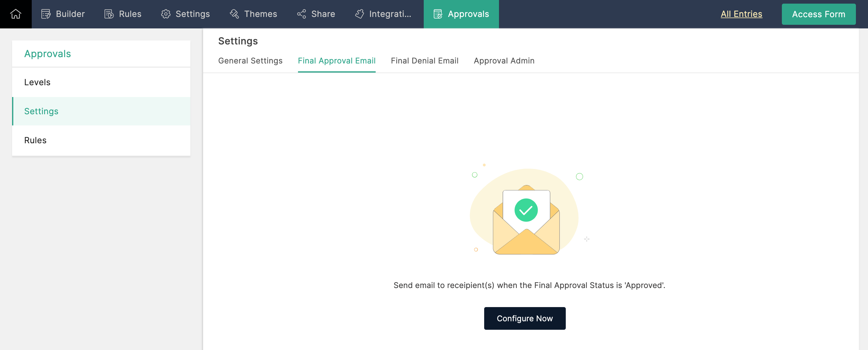
Task: Select the Final Approval Email tab
Action: pyautogui.click(x=337, y=60)
